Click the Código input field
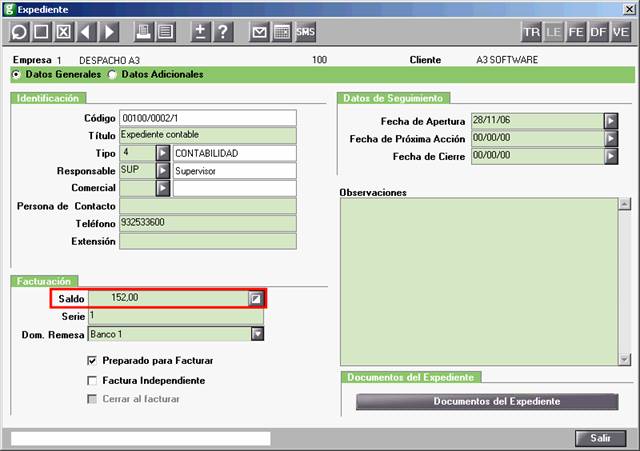 pyautogui.click(x=208, y=118)
